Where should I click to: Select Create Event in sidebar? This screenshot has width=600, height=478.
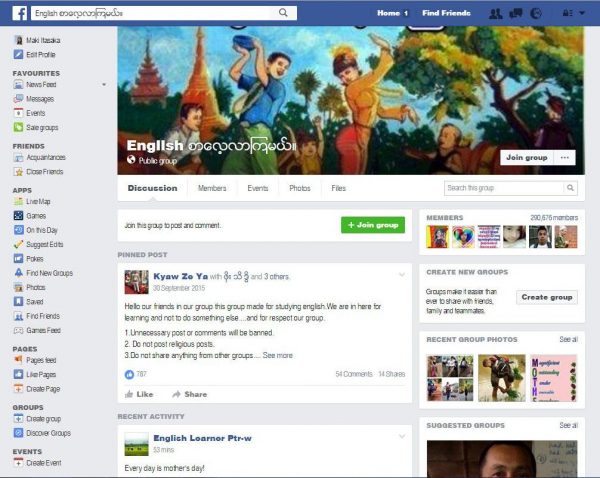click(x=38, y=463)
